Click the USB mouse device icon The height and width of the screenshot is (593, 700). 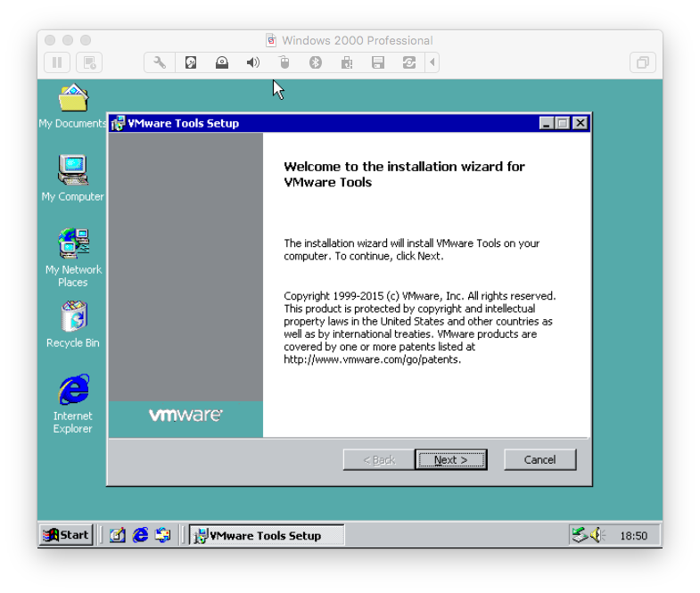click(x=284, y=62)
